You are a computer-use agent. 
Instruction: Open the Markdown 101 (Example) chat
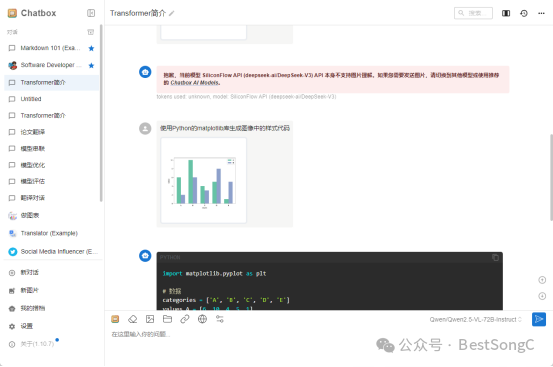click(x=51, y=48)
